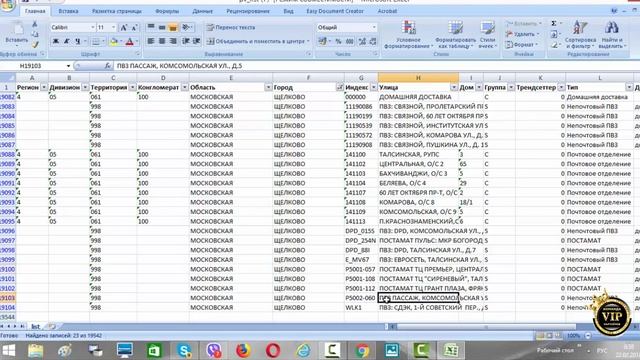This screenshot has height=360, width=640.
Task: Switch to the Вид tab
Action: [x=288, y=11]
